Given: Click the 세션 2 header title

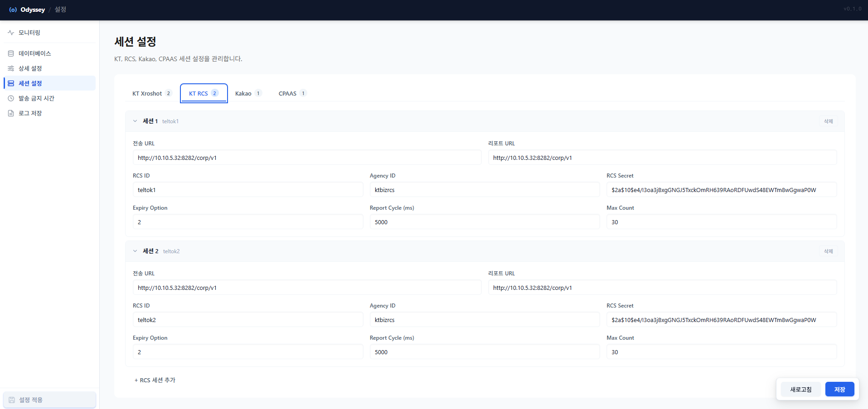Looking at the screenshot, I should 151,251.
